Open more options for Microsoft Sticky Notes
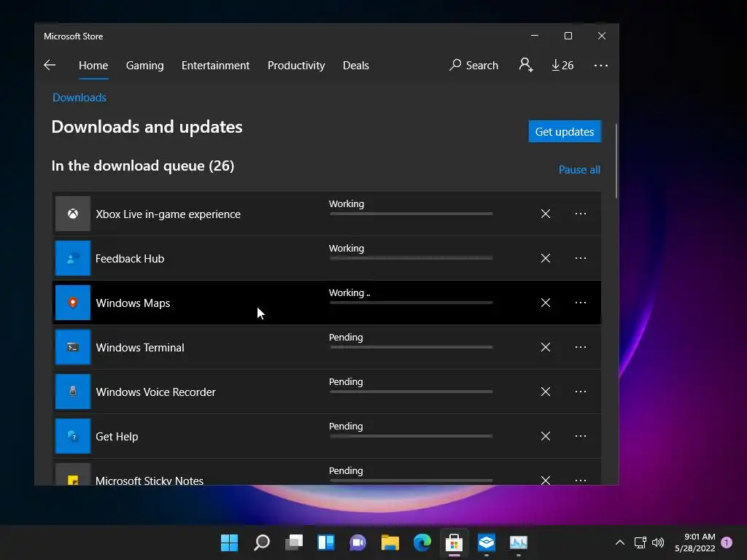 (x=580, y=480)
